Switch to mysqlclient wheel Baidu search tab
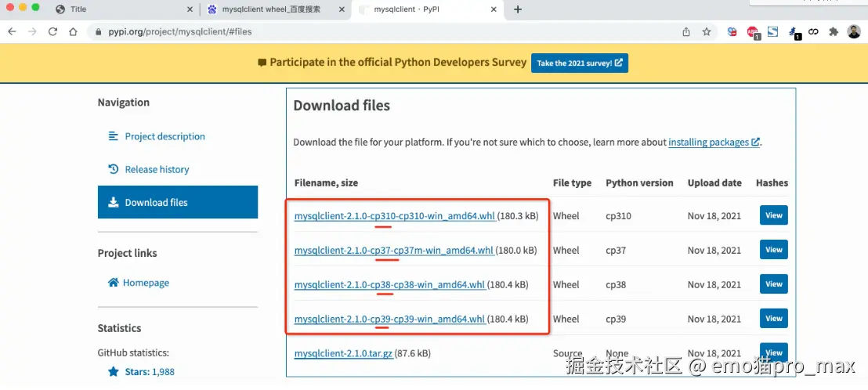The width and height of the screenshot is (868, 390). tap(275, 9)
